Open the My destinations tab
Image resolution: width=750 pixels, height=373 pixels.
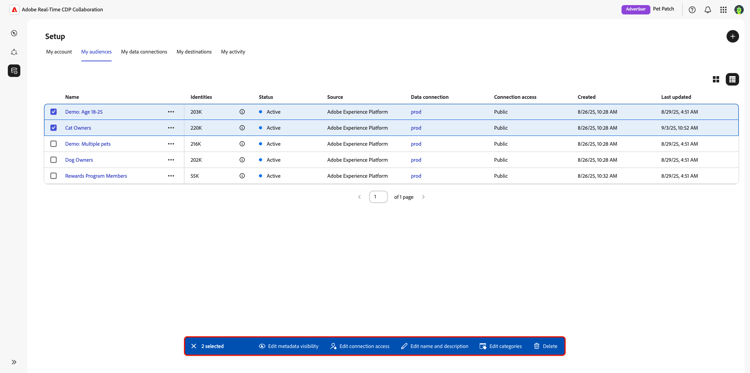point(194,52)
